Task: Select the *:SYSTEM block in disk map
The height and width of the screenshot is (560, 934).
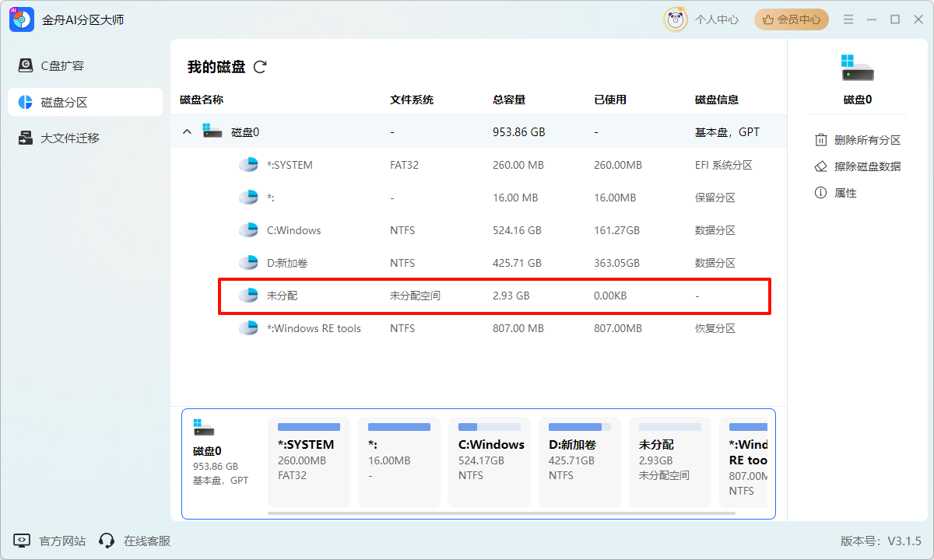Action: (309, 462)
